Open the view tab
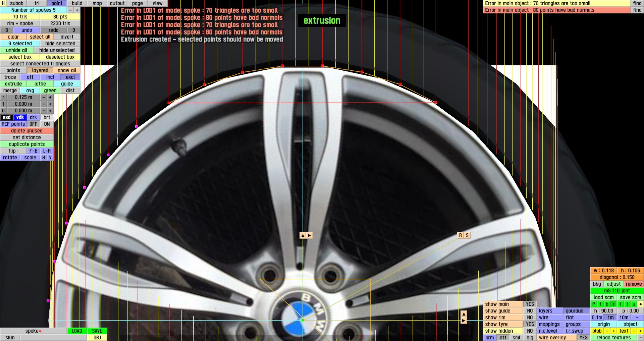The width and height of the screenshot is (644, 341). [x=158, y=3]
